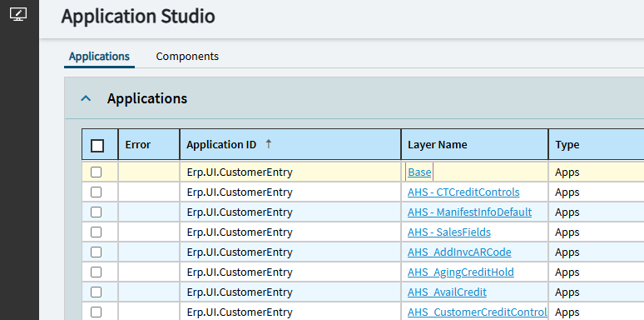The image size is (644, 320).
Task: Open the AHS - SalesFields layer link
Action: (449, 232)
